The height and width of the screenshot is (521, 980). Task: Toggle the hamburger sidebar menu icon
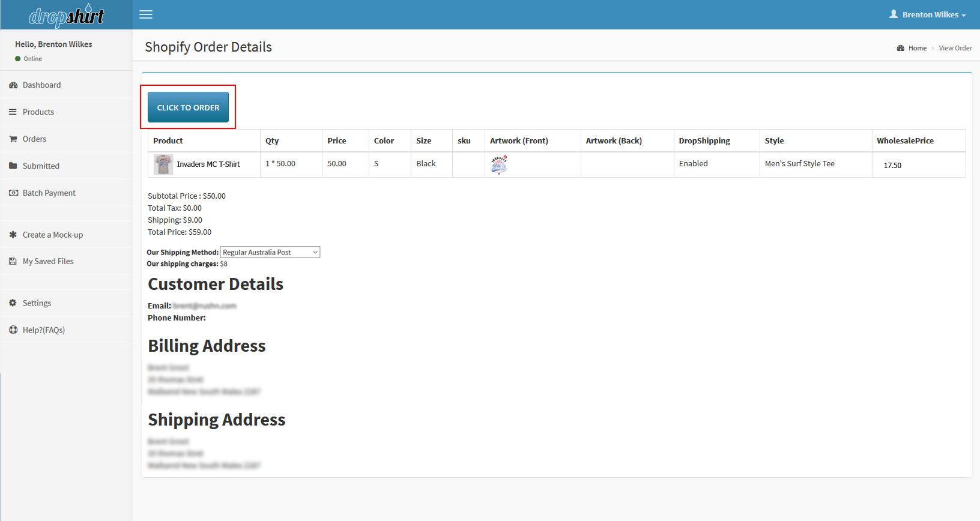pyautogui.click(x=146, y=14)
